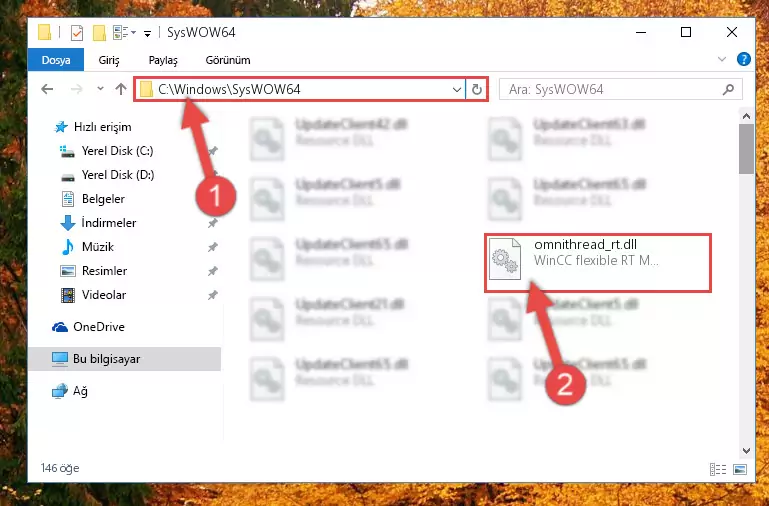769x506 pixels.
Task: Click the omnithread_rt.dll gear file icon
Action: point(505,258)
